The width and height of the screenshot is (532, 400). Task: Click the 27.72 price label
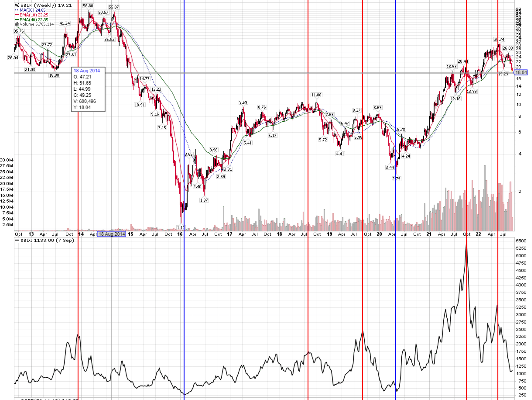[47, 44]
